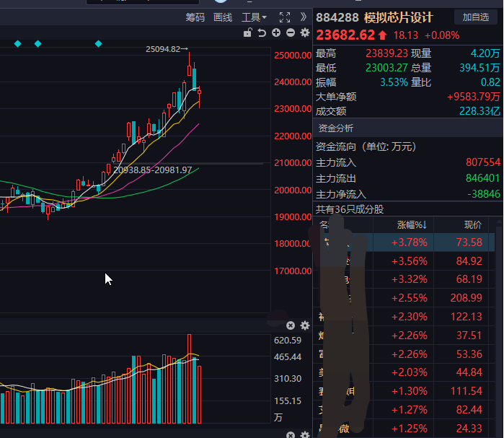This screenshot has height=438, width=504.
Task: Add stock via 加自选 button
Action: point(476,17)
